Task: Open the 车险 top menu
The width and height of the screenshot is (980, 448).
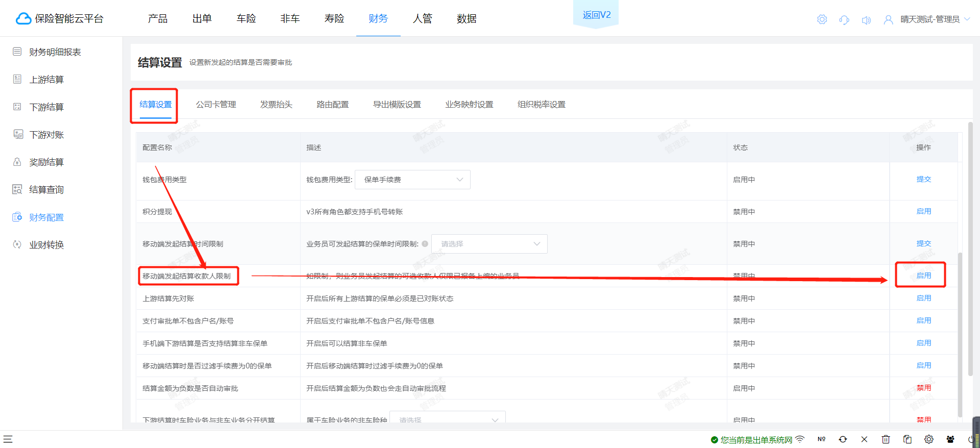Action: click(246, 18)
